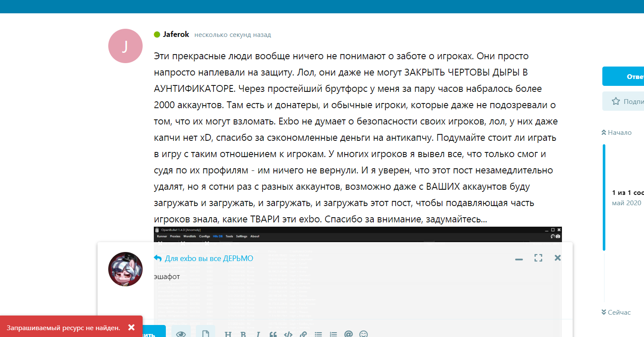The image size is (644, 337).
Task: Open the emoji picker in composer
Action: tap(363, 334)
